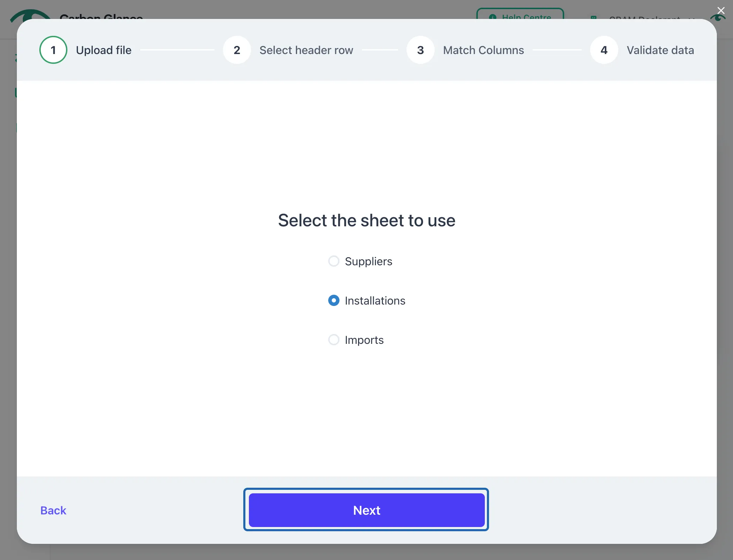Close the import dialog with the X
The width and height of the screenshot is (733, 560).
pos(721,11)
